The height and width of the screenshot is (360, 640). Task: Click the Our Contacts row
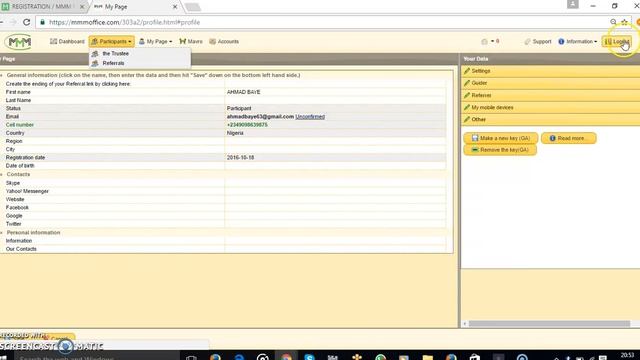coord(224,249)
